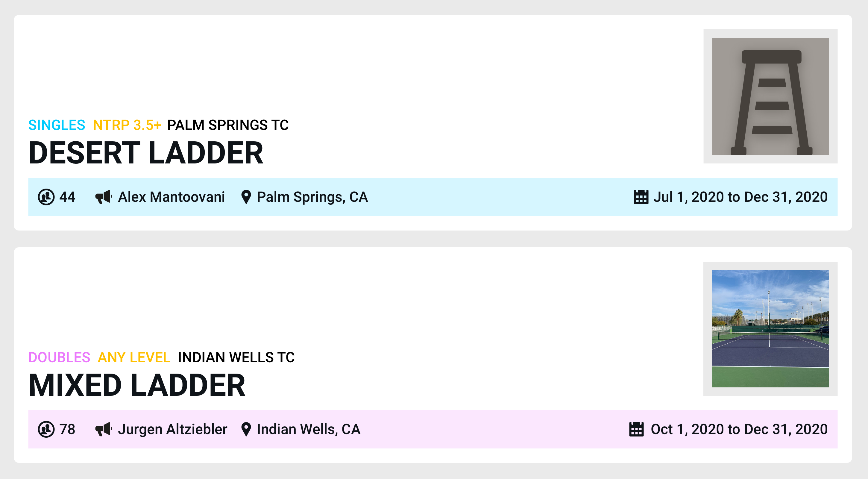Open the MIXED LADDER title
This screenshot has height=479, width=868.
tap(137, 385)
